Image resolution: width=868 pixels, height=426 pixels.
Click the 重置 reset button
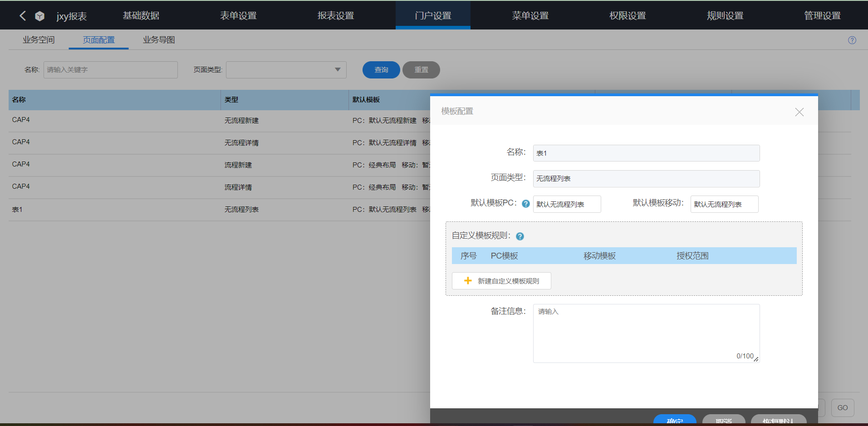tap(421, 70)
